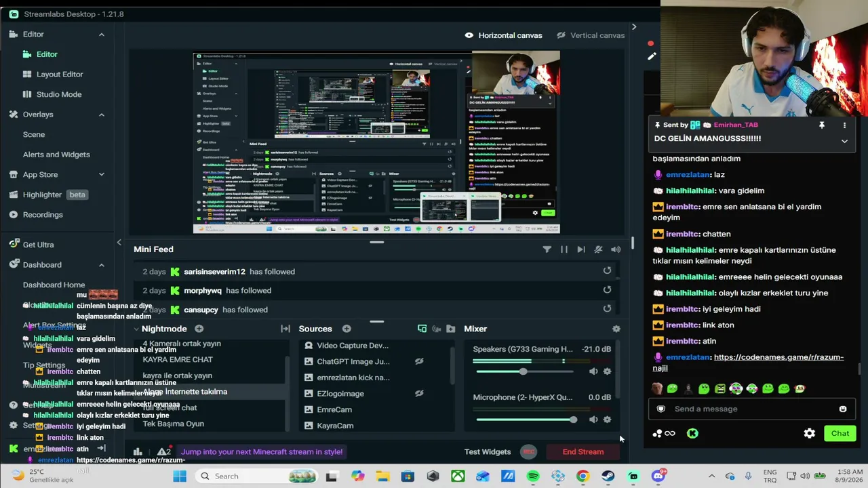This screenshot has height=488, width=868.
Task: Open pinned message more options menu
Action: point(844,125)
